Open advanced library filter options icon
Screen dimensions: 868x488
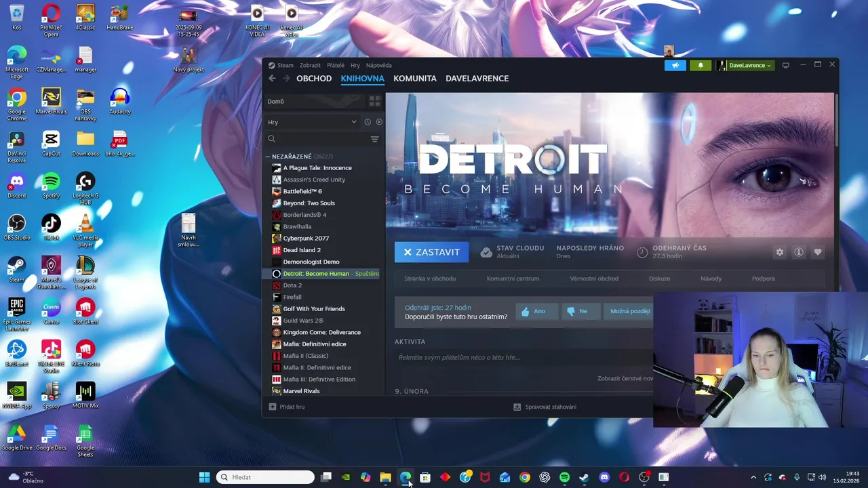tap(374, 139)
